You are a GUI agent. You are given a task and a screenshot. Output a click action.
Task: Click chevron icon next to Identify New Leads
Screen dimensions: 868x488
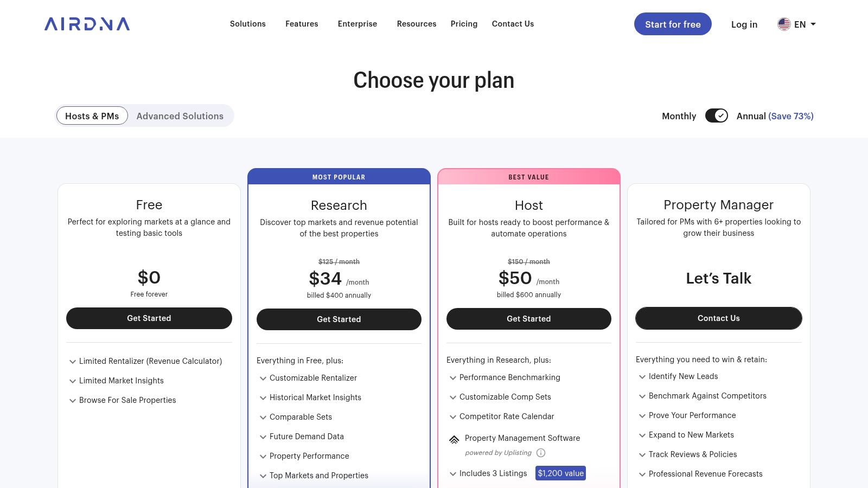coord(642,377)
